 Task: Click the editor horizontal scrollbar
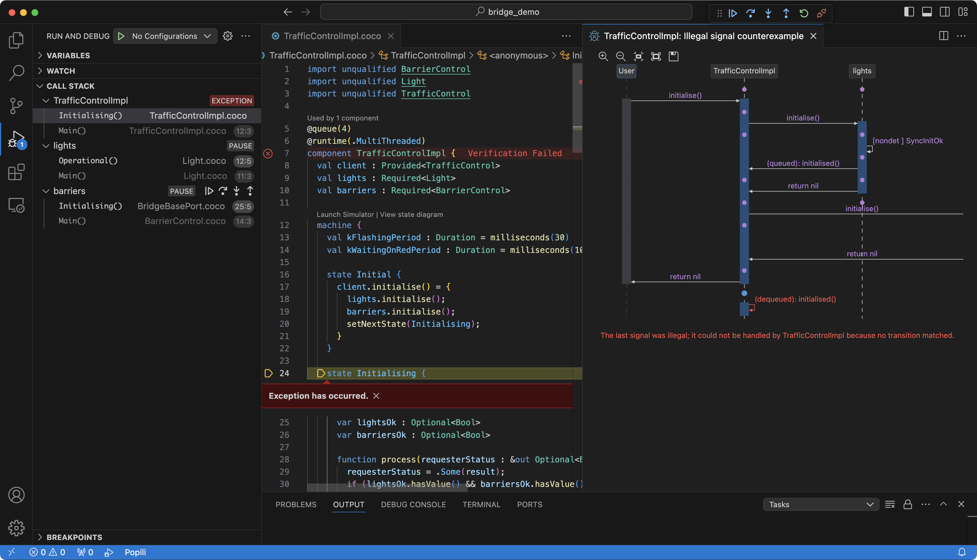click(387, 487)
